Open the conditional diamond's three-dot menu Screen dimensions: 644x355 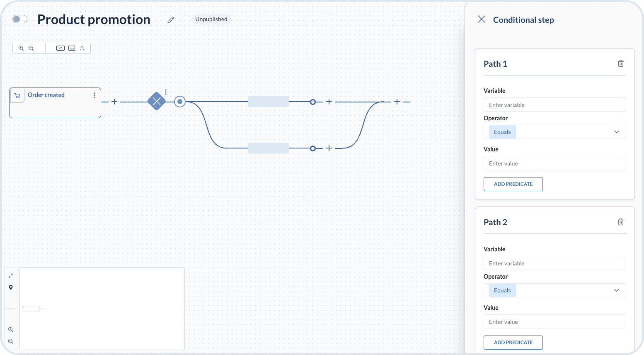pos(166,92)
